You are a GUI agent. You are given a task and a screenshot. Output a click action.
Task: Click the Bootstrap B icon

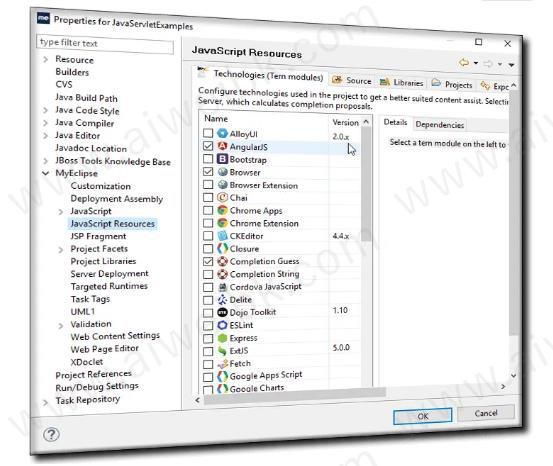pos(222,159)
